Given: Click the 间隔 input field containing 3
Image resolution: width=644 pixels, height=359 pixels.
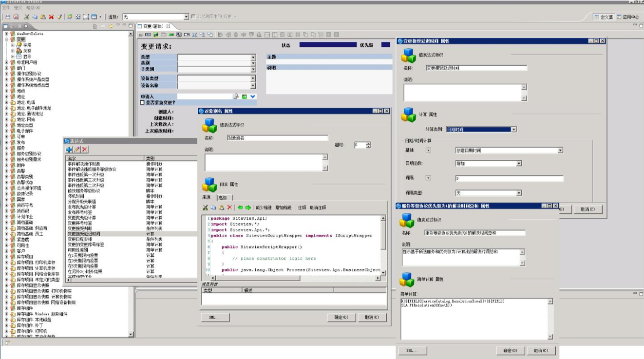Looking at the screenshot, I should pyautogui.click(x=509, y=178).
